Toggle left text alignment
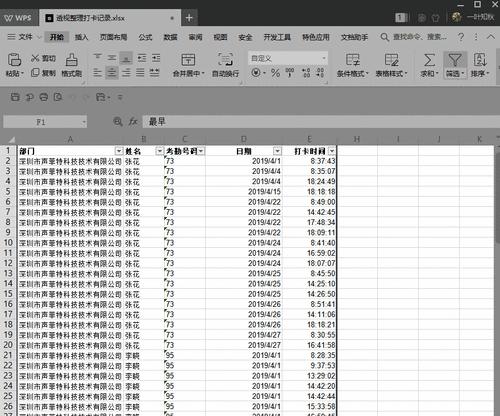 coord(97,72)
